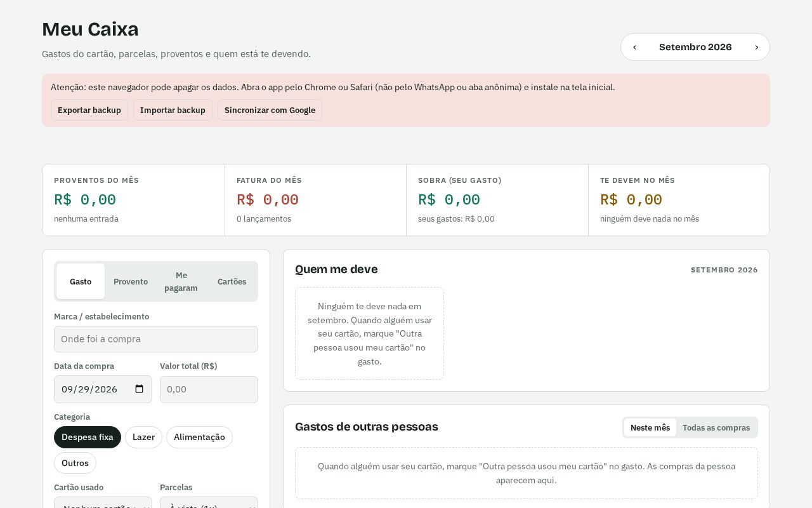Go to next month arrow
Viewport: 812px width, 508px height.
click(x=756, y=47)
